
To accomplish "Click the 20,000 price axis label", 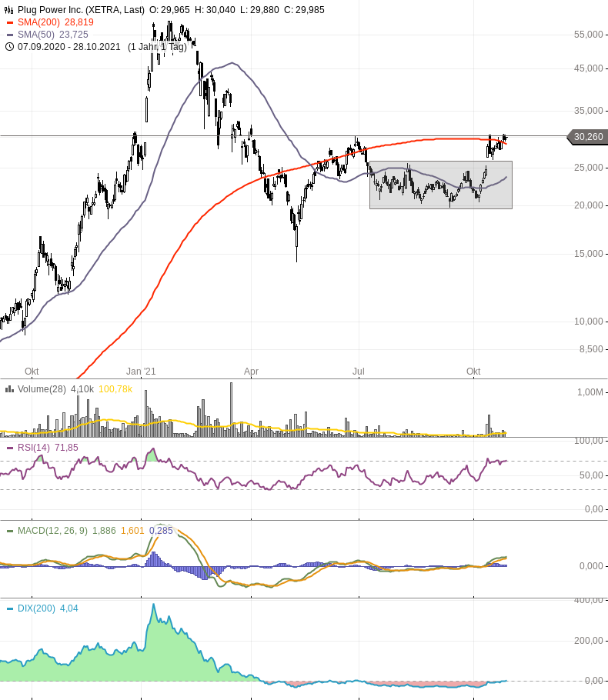I will (x=588, y=205).
